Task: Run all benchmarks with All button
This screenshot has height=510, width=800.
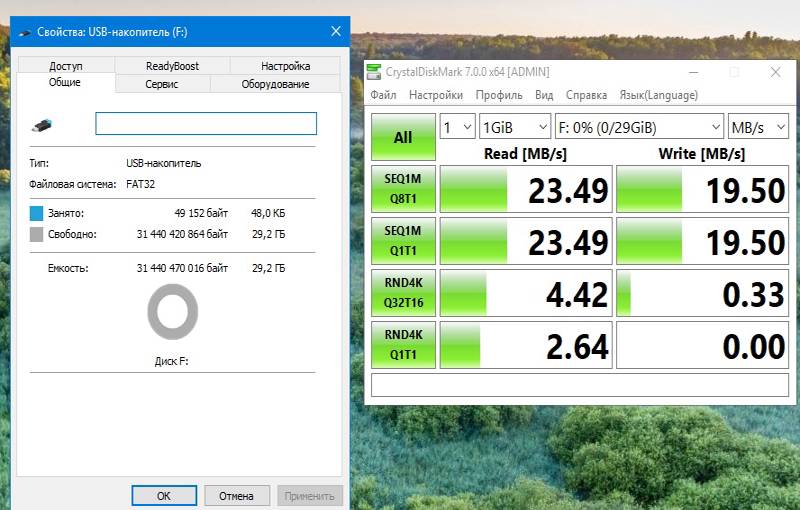Action: click(403, 137)
